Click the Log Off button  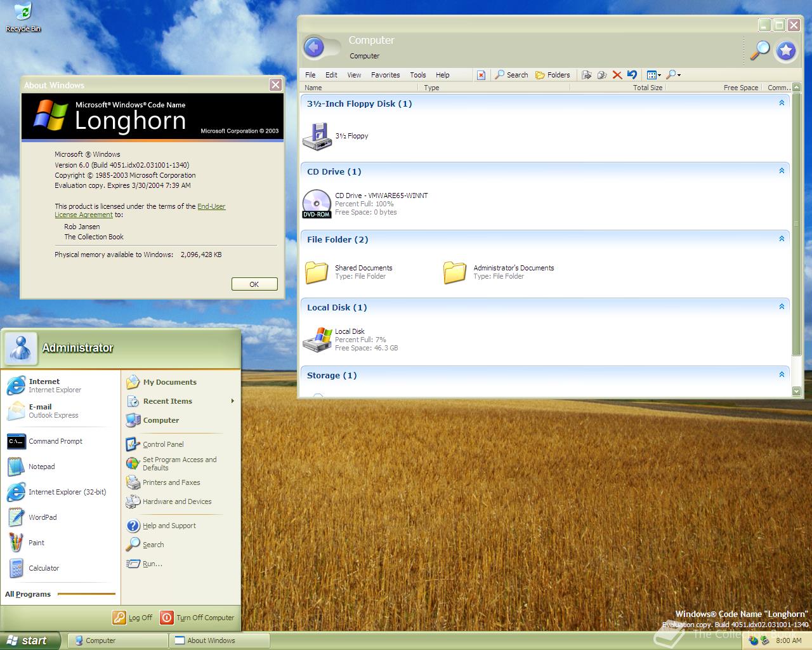[x=133, y=618]
